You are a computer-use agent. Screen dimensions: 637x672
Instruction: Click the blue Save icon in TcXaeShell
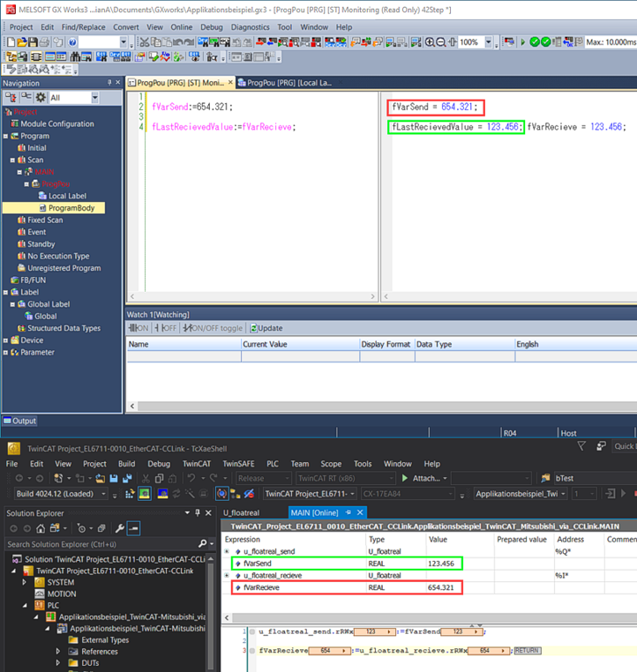pos(114,478)
